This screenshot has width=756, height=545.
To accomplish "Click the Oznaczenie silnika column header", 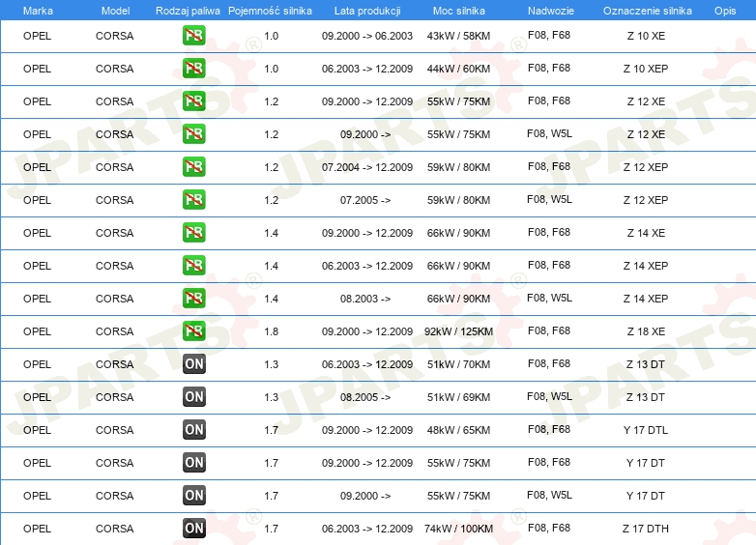I will pyautogui.click(x=647, y=11).
